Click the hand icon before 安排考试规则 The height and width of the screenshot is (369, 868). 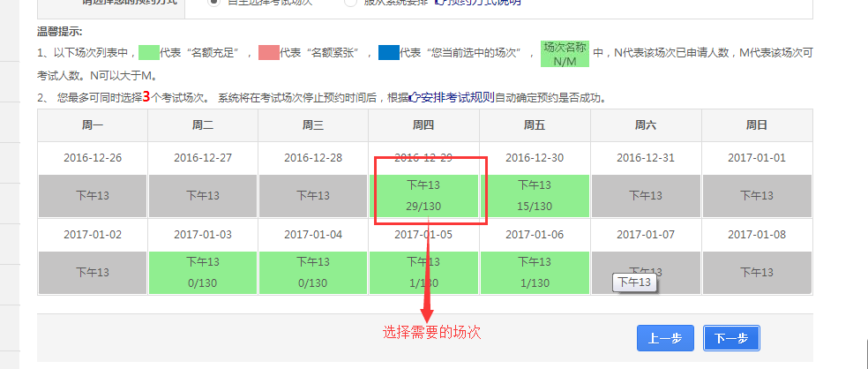tap(415, 97)
